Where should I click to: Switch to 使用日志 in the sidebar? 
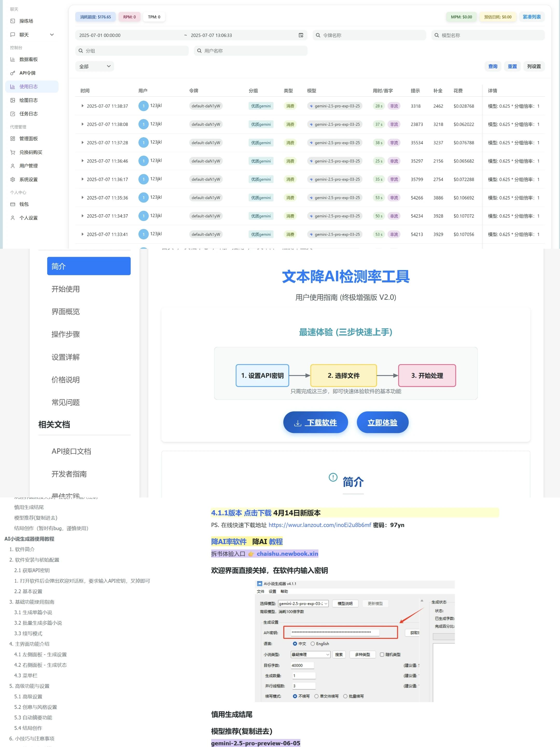point(29,87)
